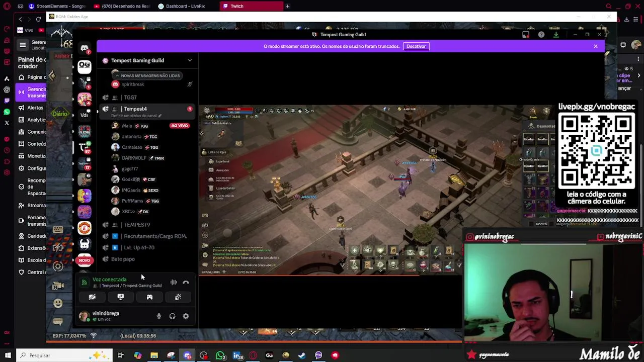Screen dimensions: 644x362
Task: Disconnect from the Discord voice channel
Action: tap(186, 282)
